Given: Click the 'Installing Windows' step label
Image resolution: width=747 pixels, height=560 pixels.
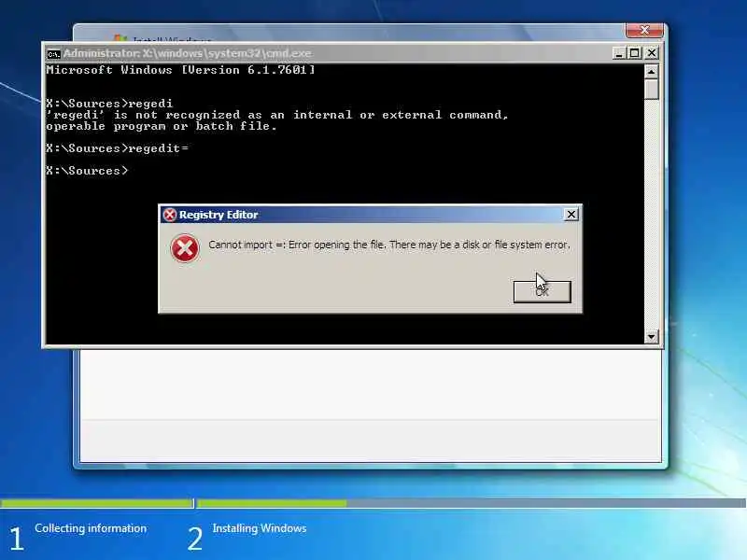Looking at the screenshot, I should coord(260,528).
